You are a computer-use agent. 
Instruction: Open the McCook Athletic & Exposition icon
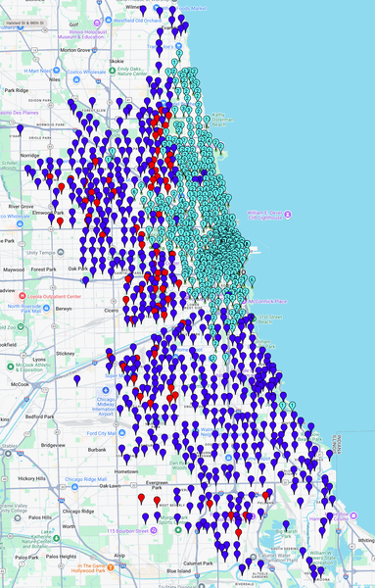click(x=10, y=367)
